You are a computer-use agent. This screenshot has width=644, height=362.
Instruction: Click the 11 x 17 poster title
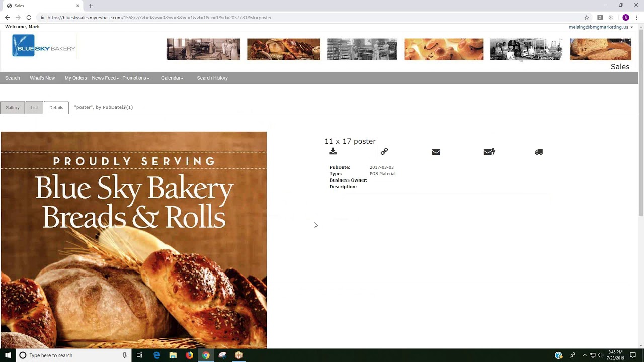[x=350, y=141]
